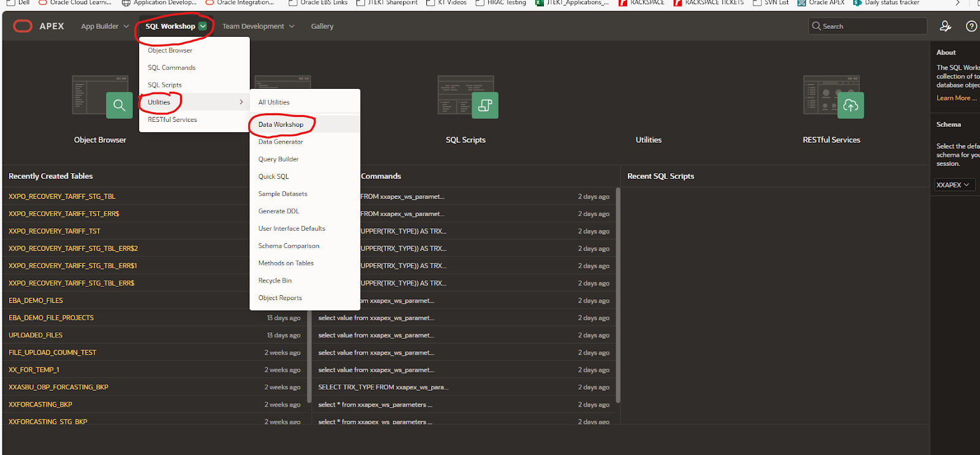Click the commands list vertical scrollbar

[x=618, y=295]
